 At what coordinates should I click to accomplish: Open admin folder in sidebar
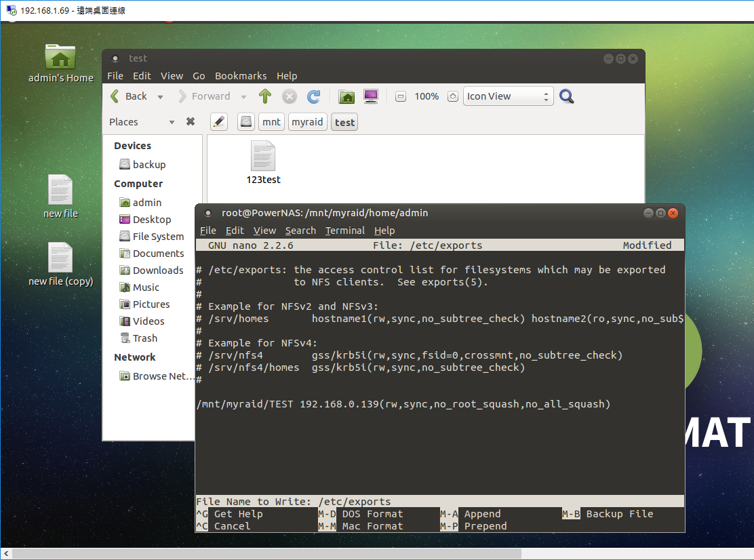coord(140,202)
